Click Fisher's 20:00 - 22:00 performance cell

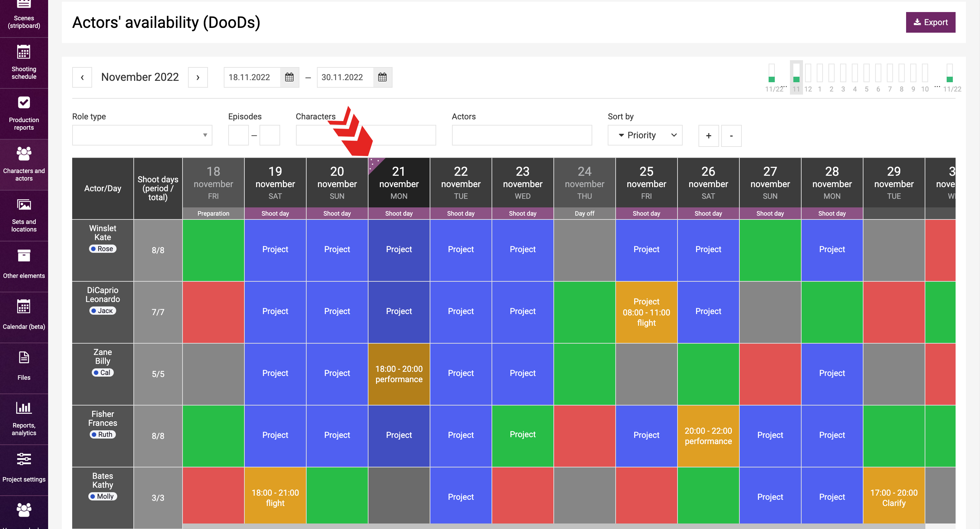click(x=708, y=436)
